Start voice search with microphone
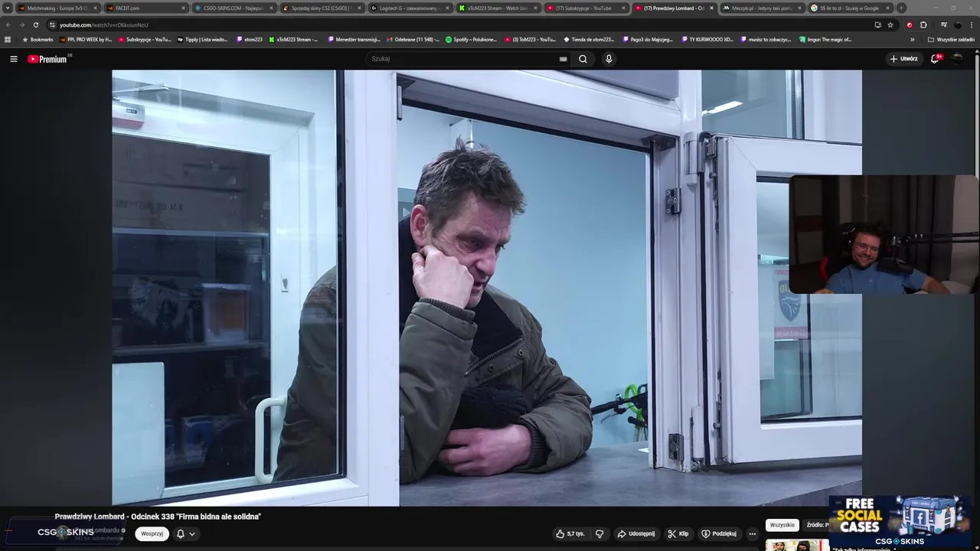Image resolution: width=980 pixels, height=551 pixels. pyautogui.click(x=609, y=59)
